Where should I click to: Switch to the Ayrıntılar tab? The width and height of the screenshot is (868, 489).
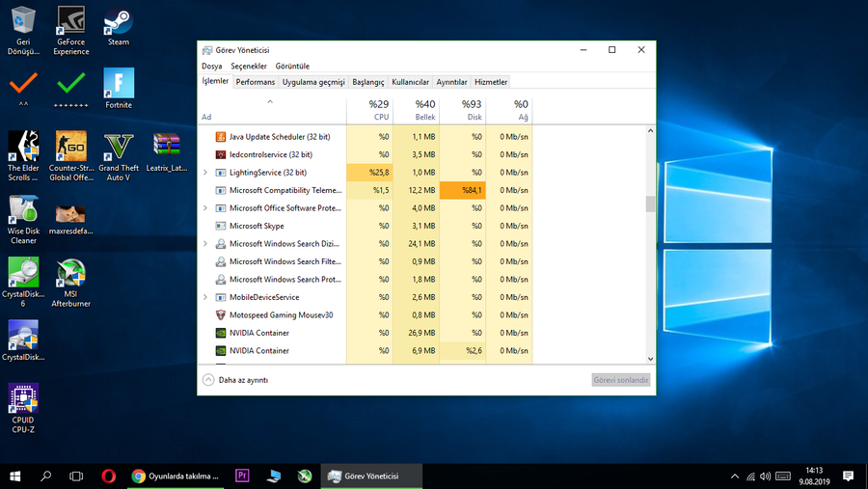click(451, 82)
